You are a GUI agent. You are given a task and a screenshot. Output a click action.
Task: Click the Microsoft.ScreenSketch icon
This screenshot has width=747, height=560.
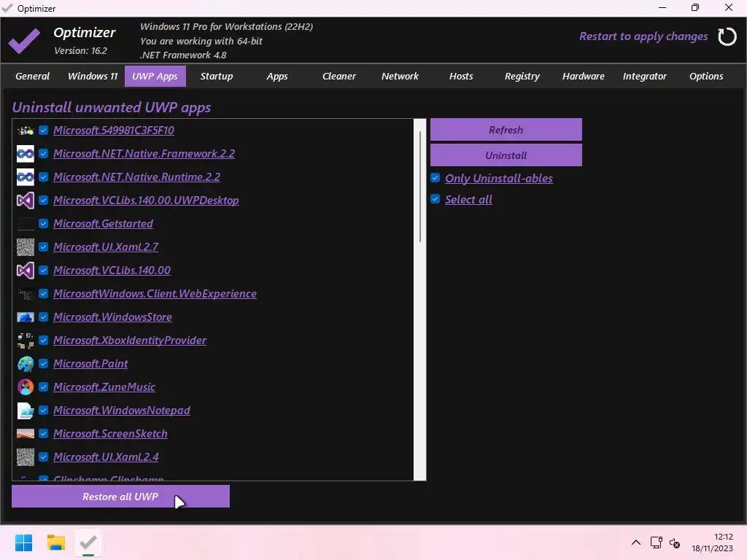26,434
